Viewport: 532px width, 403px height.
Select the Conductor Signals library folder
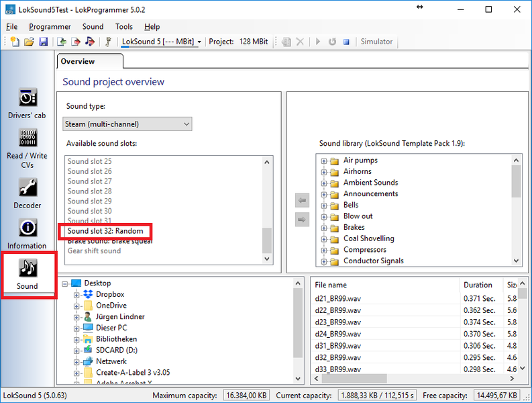[374, 261]
